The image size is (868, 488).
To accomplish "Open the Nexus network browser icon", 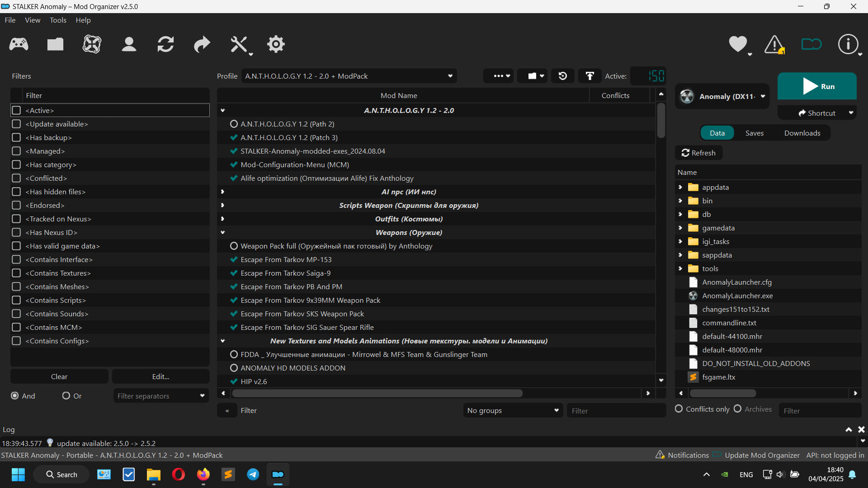I will point(92,44).
